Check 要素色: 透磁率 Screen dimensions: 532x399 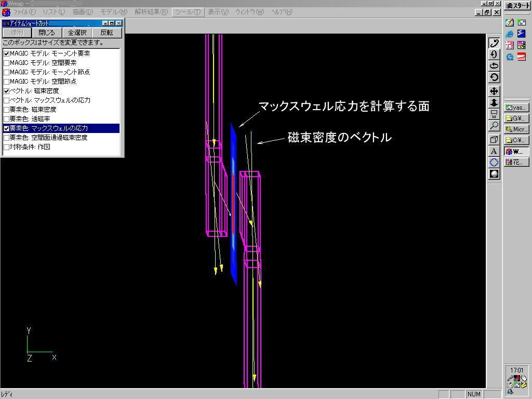[6, 119]
